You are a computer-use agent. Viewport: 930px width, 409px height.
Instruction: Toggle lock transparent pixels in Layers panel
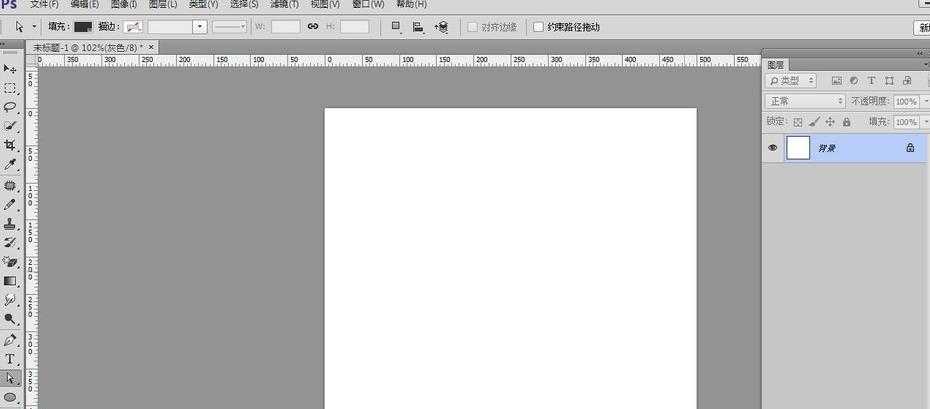tap(797, 122)
